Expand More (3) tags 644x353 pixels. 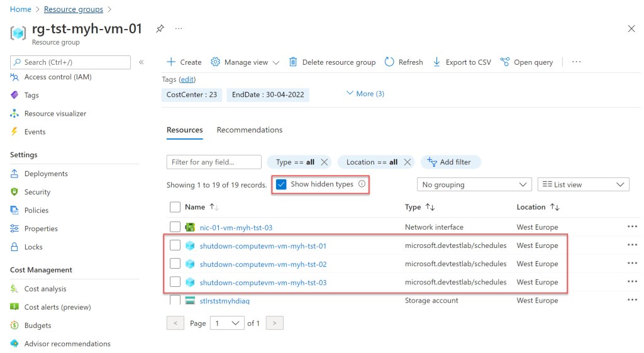coord(365,94)
